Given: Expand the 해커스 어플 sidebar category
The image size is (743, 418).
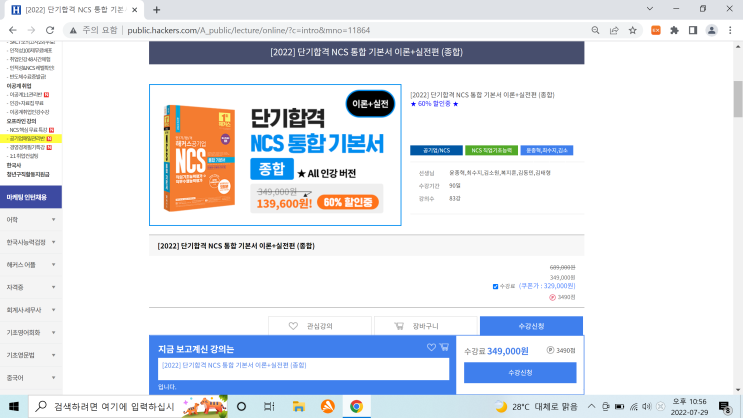Looking at the screenshot, I should 31,265.
